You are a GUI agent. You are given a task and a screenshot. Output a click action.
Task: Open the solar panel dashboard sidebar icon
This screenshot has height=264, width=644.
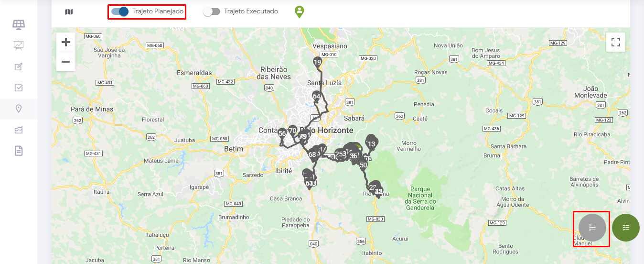[x=19, y=24]
